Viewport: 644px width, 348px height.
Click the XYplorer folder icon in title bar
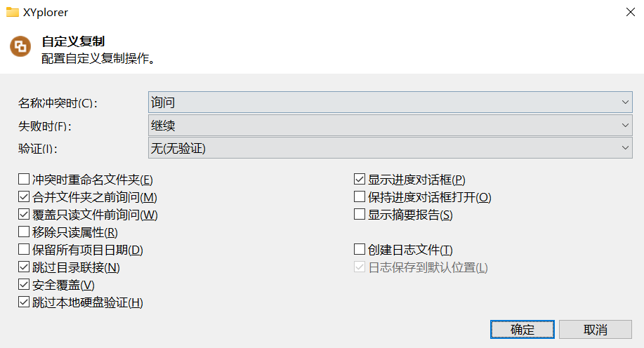click(x=12, y=12)
